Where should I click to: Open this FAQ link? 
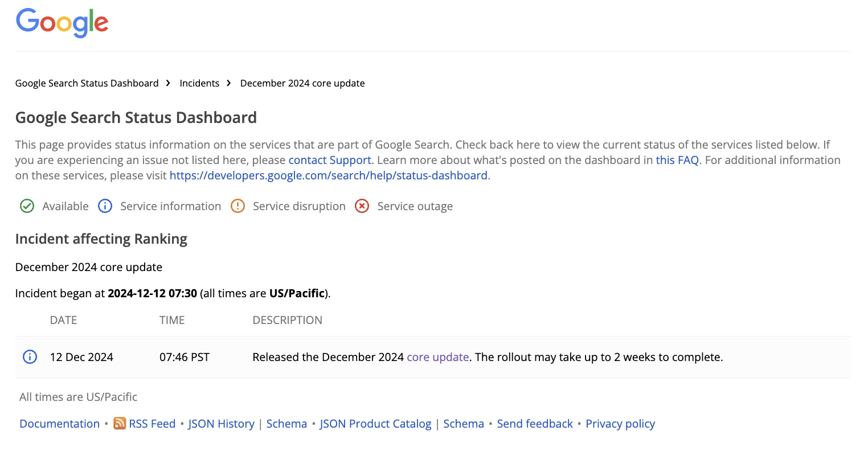(x=677, y=160)
